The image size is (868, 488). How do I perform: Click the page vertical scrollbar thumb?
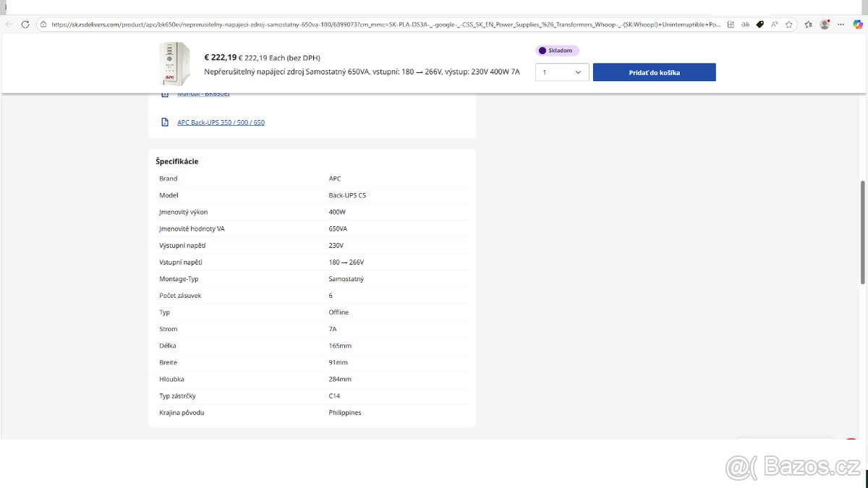coord(862,231)
